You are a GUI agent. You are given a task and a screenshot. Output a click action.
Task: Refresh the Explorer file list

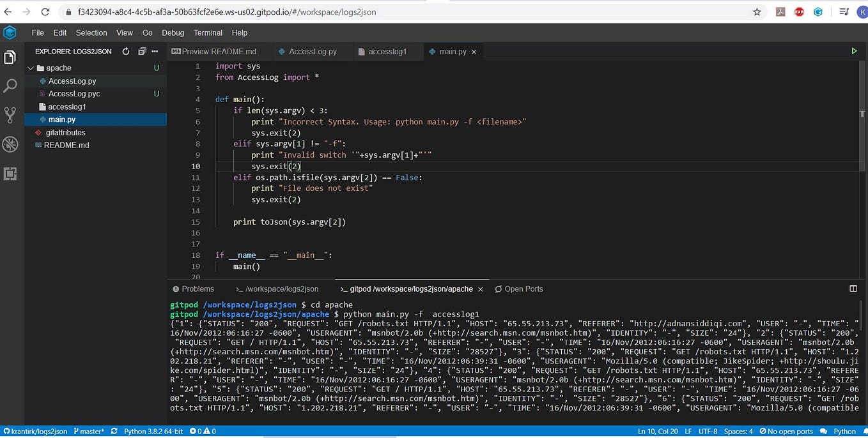(126, 51)
